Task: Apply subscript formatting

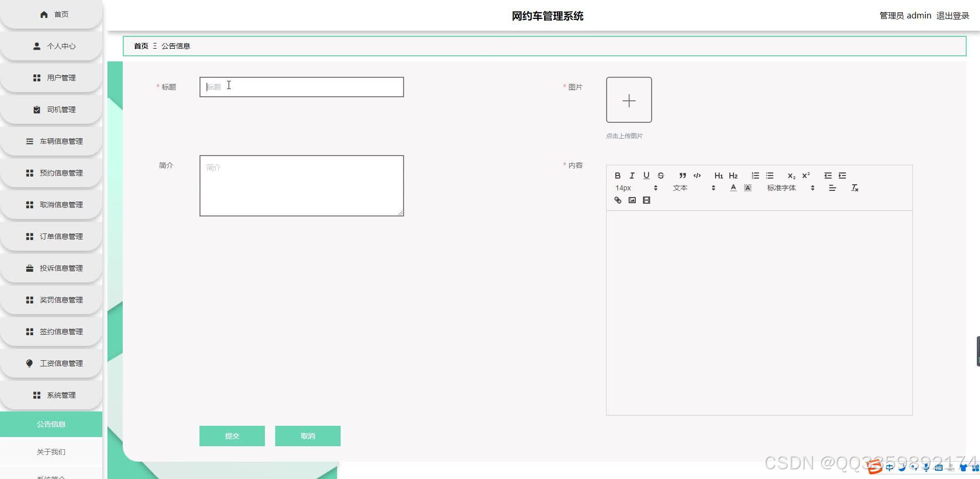Action: [x=791, y=176]
